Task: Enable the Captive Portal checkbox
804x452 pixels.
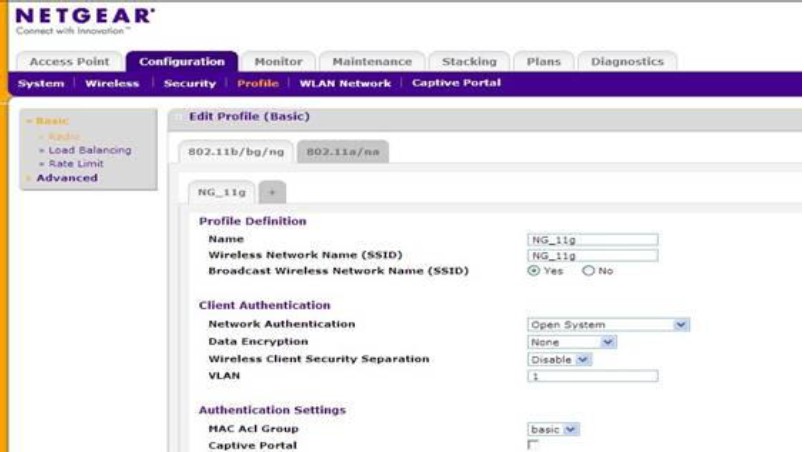Action: [x=533, y=444]
